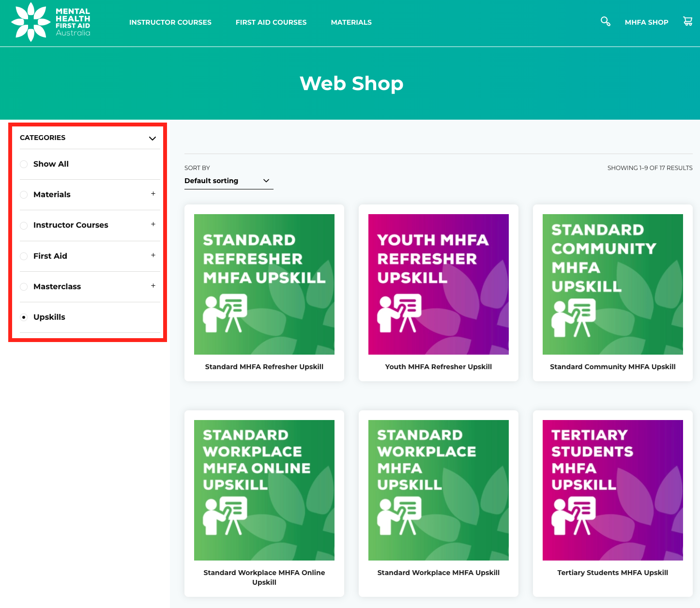This screenshot has width=700, height=608.
Task: Open the 'Default sorting' dropdown
Action: (x=228, y=181)
